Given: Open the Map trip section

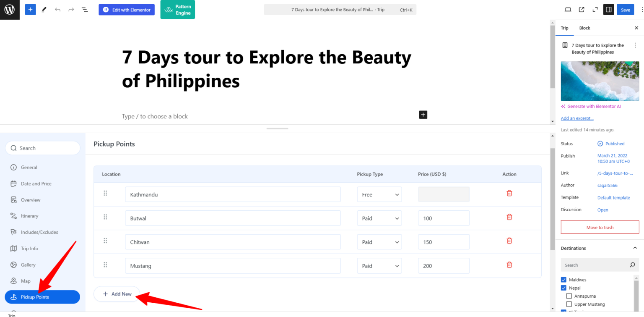Looking at the screenshot, I should pos(26,280).
